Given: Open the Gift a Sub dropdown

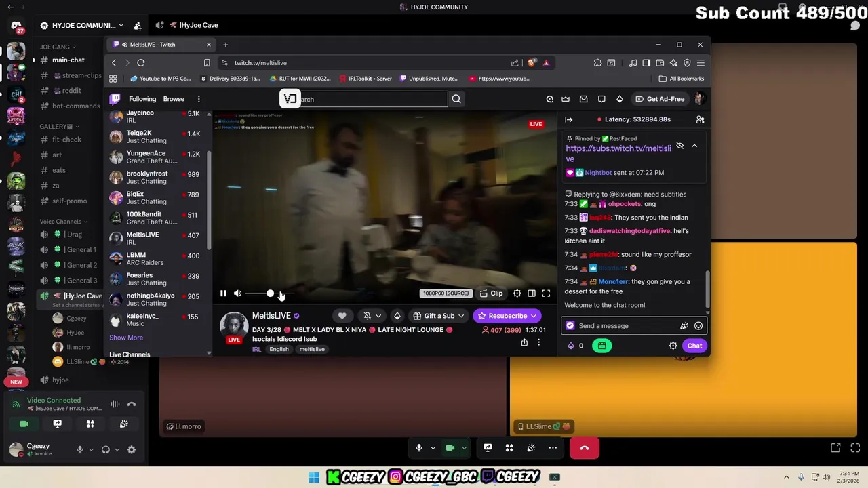Looking at the screenshot, I should click(x=438, y=316).
